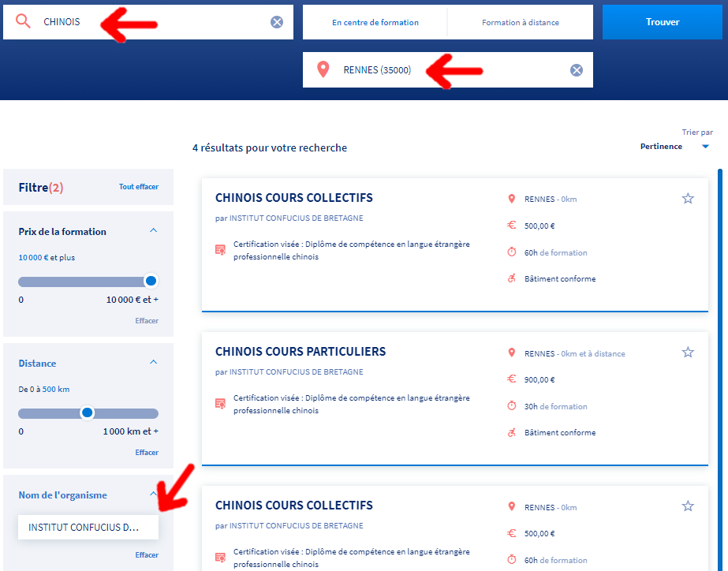728x571 pixels.
Task: Click Effacer under the price filter
Action: click(147, 321)
